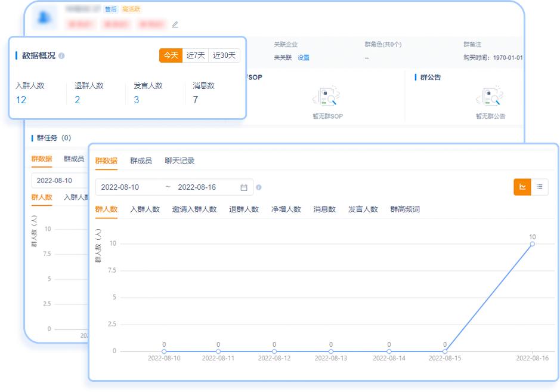Switch stats to 近7天
Viewport: 560px width, 392px height.
(x=195, y=55)
